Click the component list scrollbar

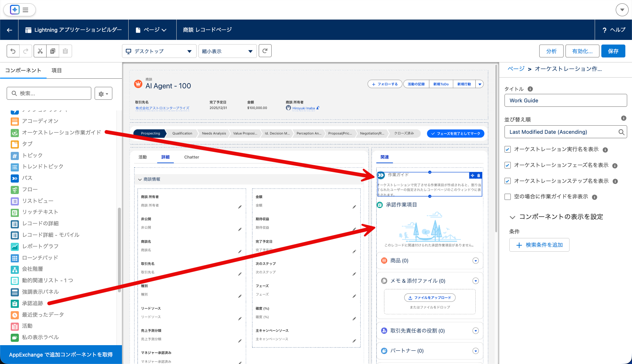pos(119,249)
